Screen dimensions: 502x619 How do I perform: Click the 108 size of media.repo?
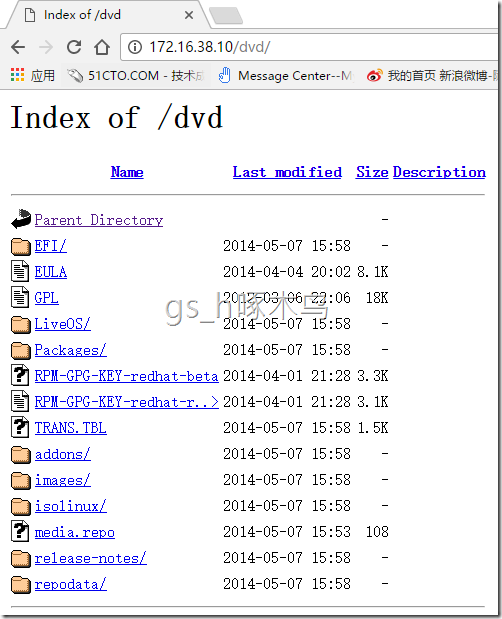click(377, 533)
